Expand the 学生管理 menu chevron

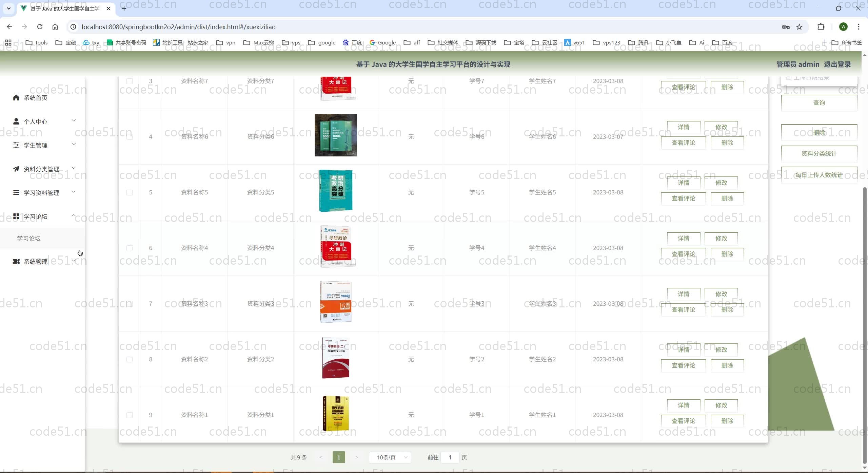[74, 145]
